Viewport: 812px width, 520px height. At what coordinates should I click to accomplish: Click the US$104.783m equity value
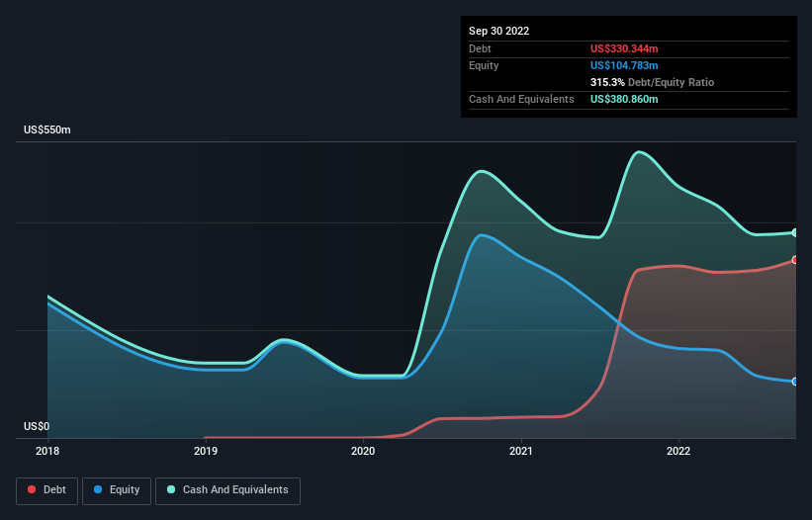(624, 65)
